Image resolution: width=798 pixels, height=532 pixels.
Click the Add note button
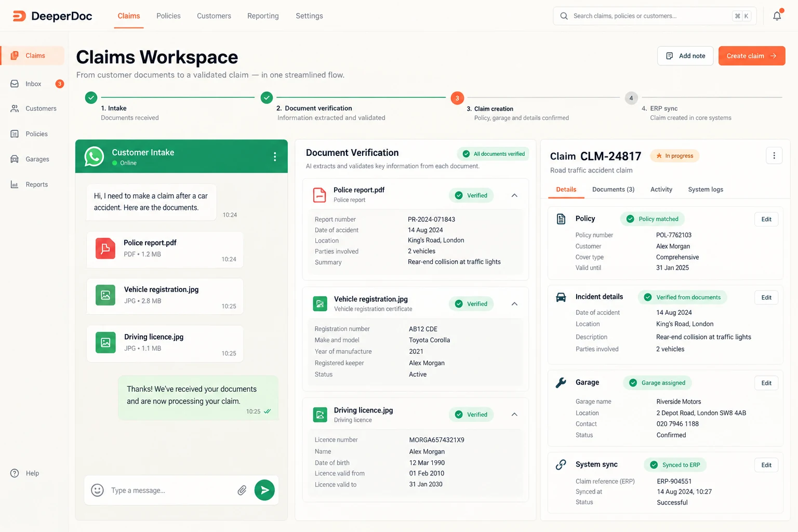tap(685, 56)
